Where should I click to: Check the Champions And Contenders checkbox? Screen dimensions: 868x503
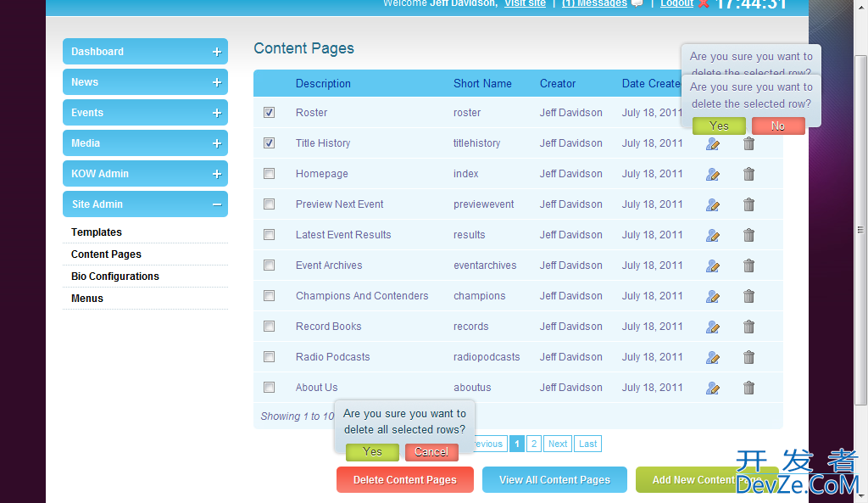[x=269, y=295]
